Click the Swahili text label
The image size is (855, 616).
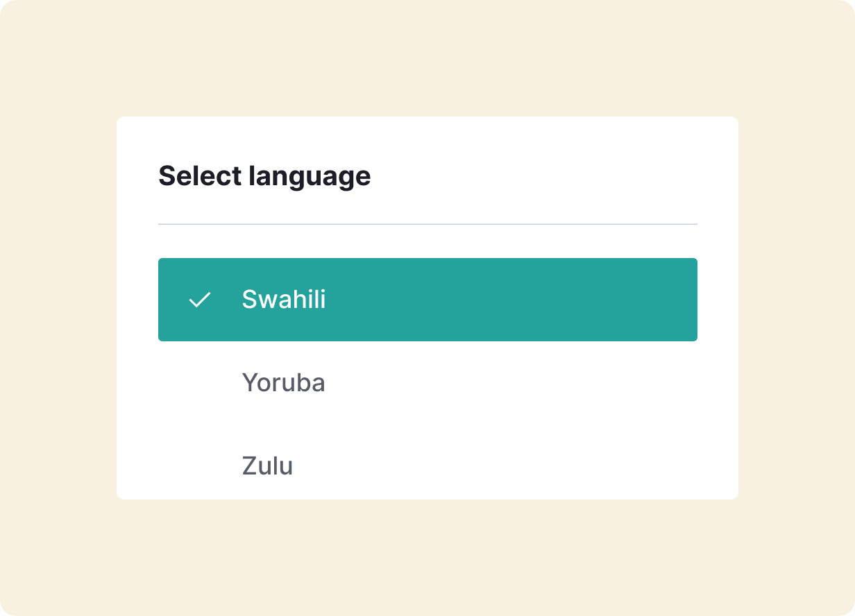[284, 300]
